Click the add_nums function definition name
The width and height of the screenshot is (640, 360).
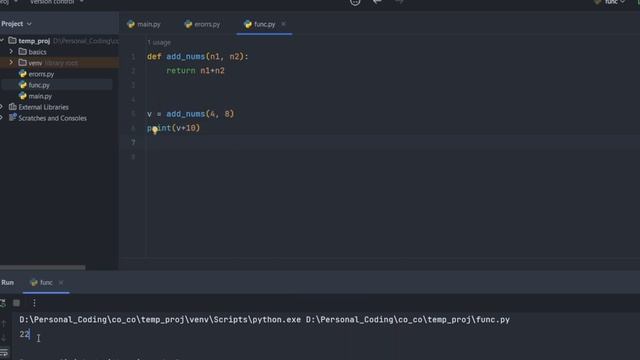point(185,56)
